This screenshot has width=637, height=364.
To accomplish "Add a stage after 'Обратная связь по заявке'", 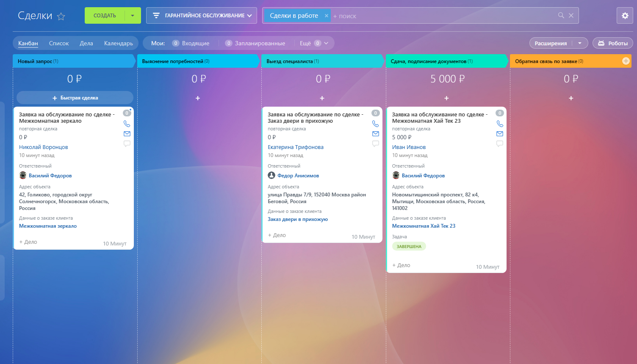I will 626,61.
